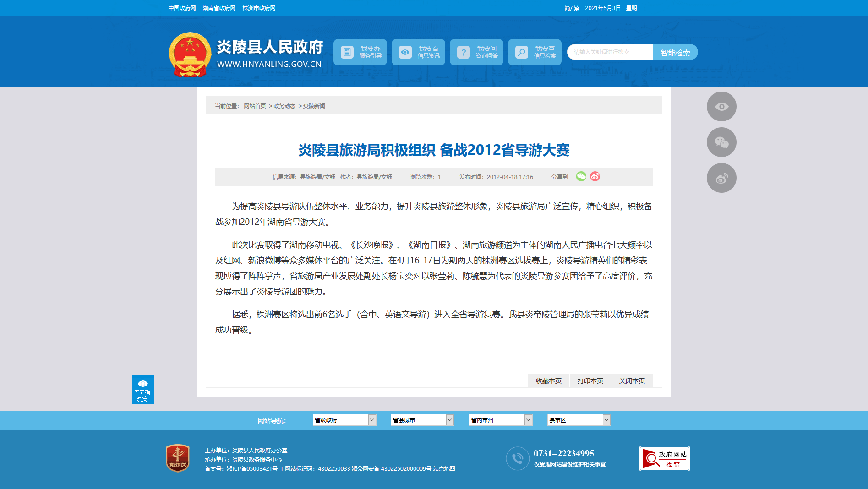Go to 政务动态 in breadcrumb
The image size is (868, 489).
tap(284, 106)
